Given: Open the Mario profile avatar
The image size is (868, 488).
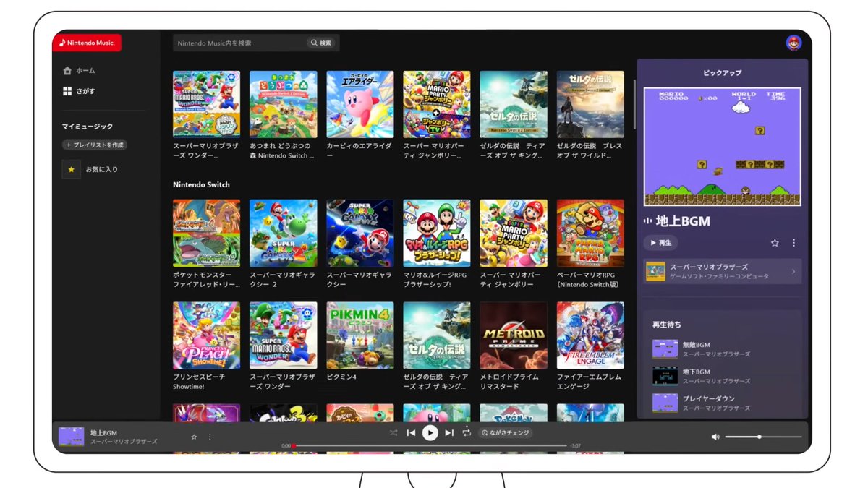Looking at the screenshot, I should 793,43.
